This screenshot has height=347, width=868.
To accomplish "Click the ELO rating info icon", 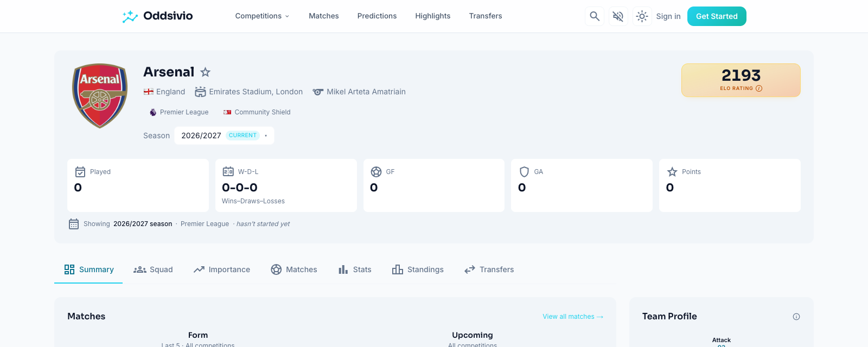I will click(x=759, y=88).
